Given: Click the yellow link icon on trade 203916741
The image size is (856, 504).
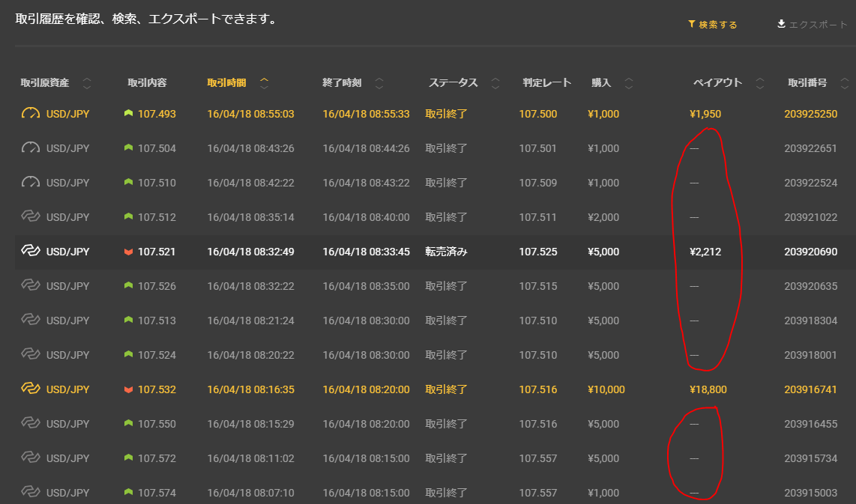Looking at the screenshot, I should tap(30, 389).
